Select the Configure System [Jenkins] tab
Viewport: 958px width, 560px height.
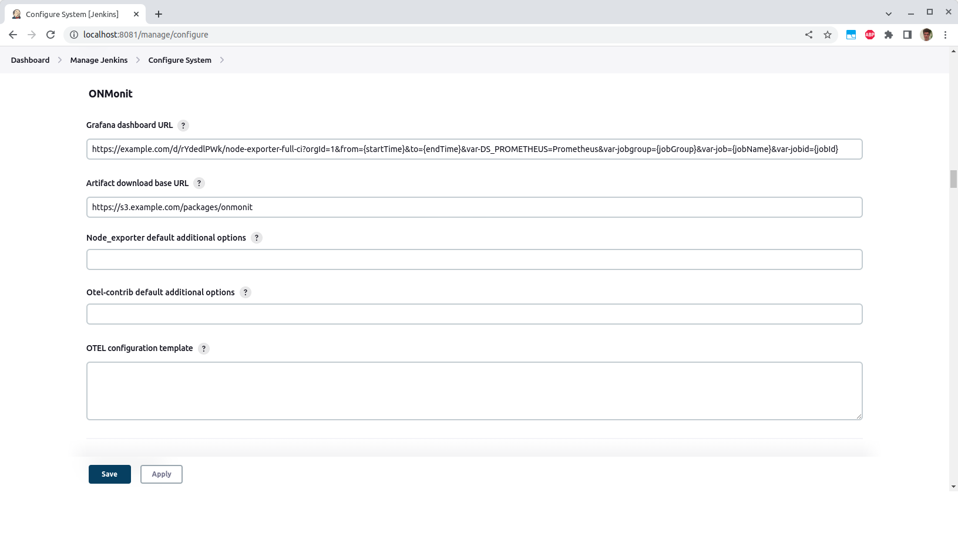pyautogui.click(x=75, y=14)
